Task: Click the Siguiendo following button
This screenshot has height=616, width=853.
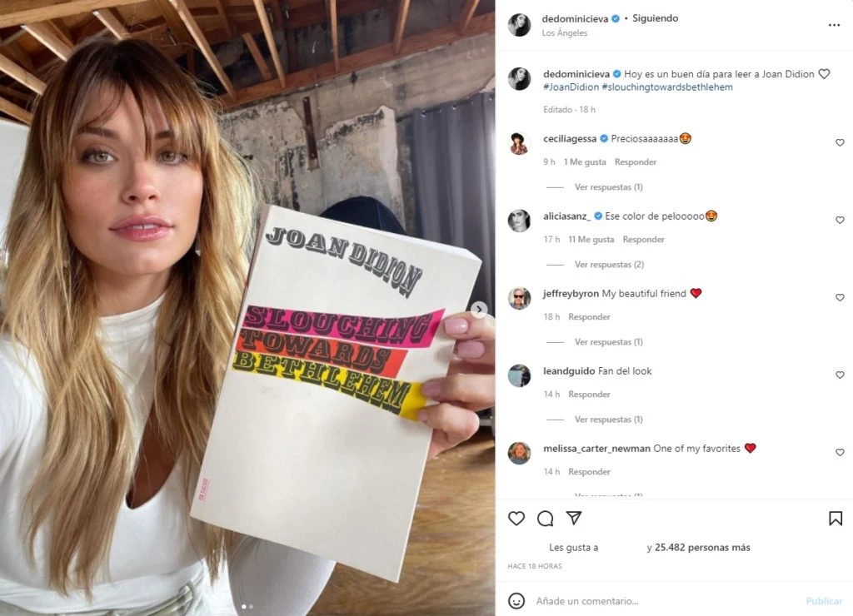Action: (x=655, y=18)
